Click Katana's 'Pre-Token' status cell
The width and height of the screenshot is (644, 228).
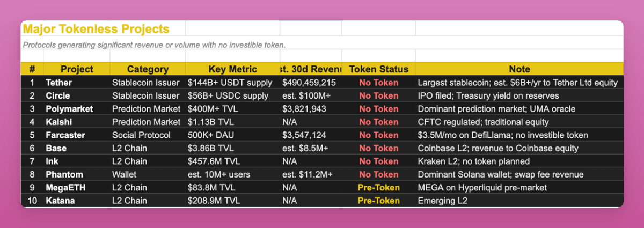point(378,201)
